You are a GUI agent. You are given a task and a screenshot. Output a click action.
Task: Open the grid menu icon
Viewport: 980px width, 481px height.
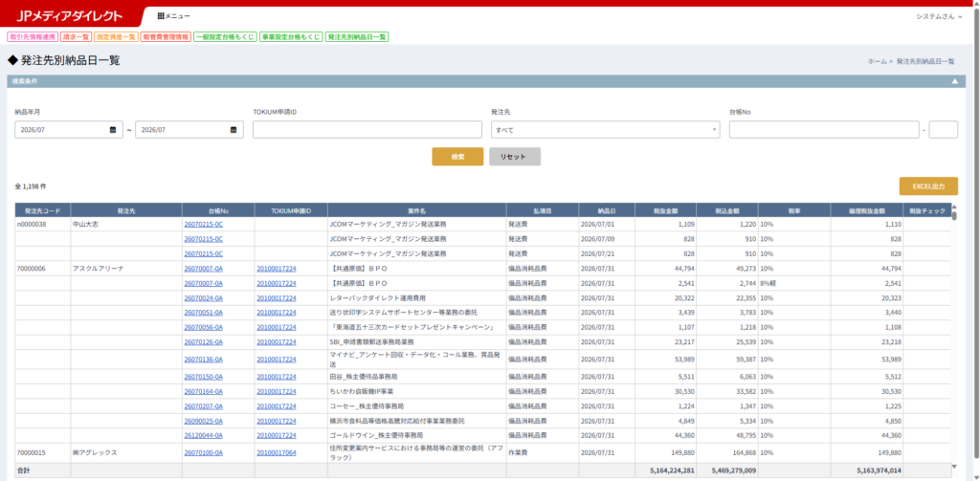click(x=161, y=15)
